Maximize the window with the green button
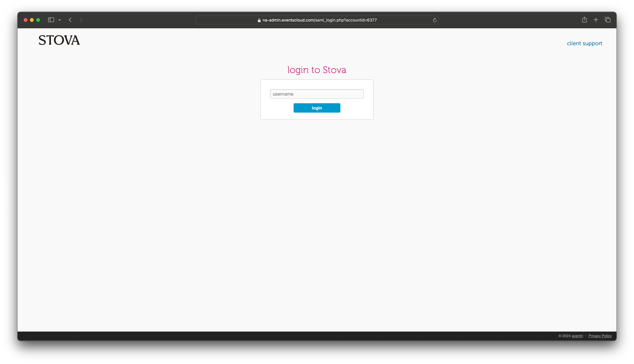 tap(38, 20)
